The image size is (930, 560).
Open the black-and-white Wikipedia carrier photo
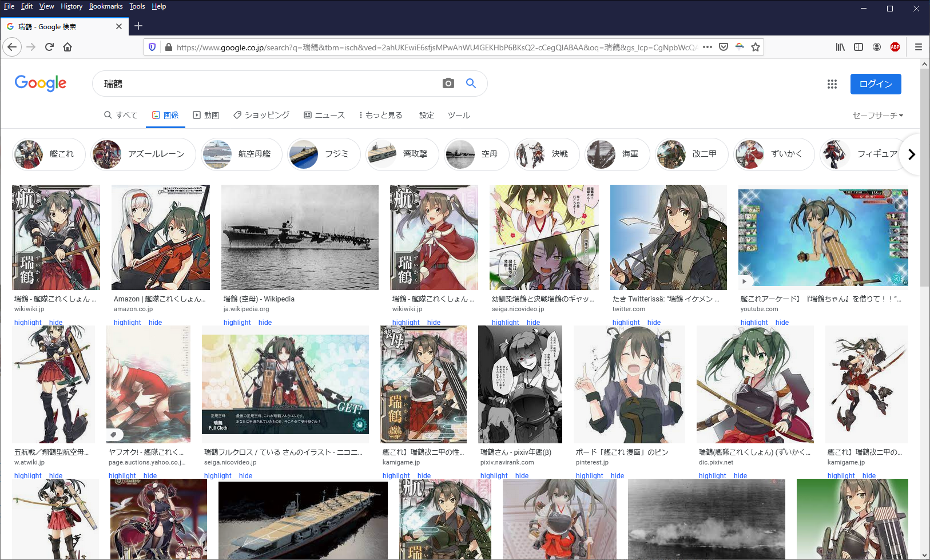point(300,237)
